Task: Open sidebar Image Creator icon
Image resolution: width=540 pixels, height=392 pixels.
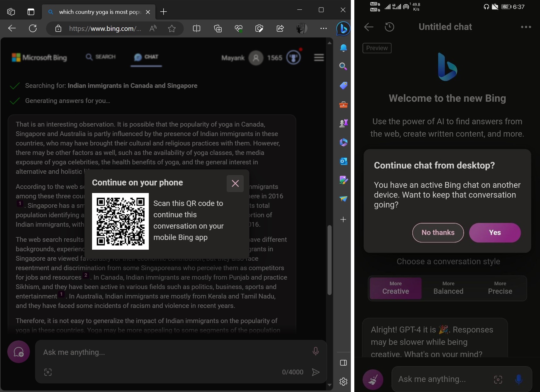Action: [344, 180]
